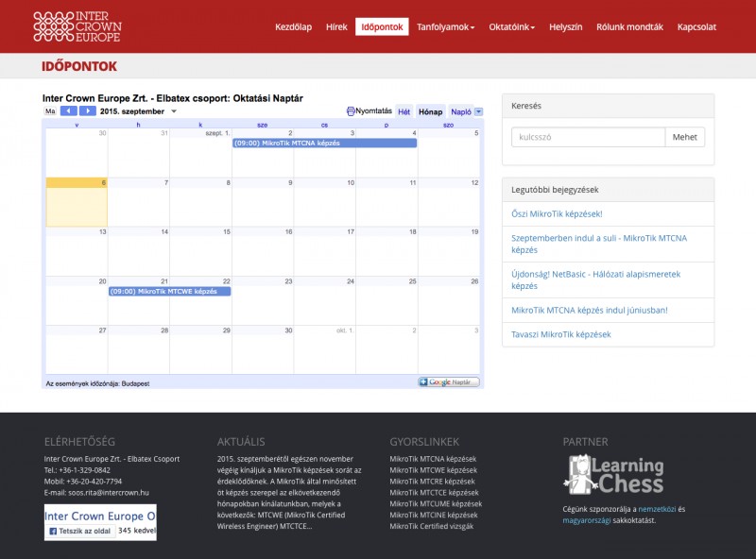This screenshot has height=559, width=756.
Task: Click the Google Naptár add button
Action: click(449, 382)
